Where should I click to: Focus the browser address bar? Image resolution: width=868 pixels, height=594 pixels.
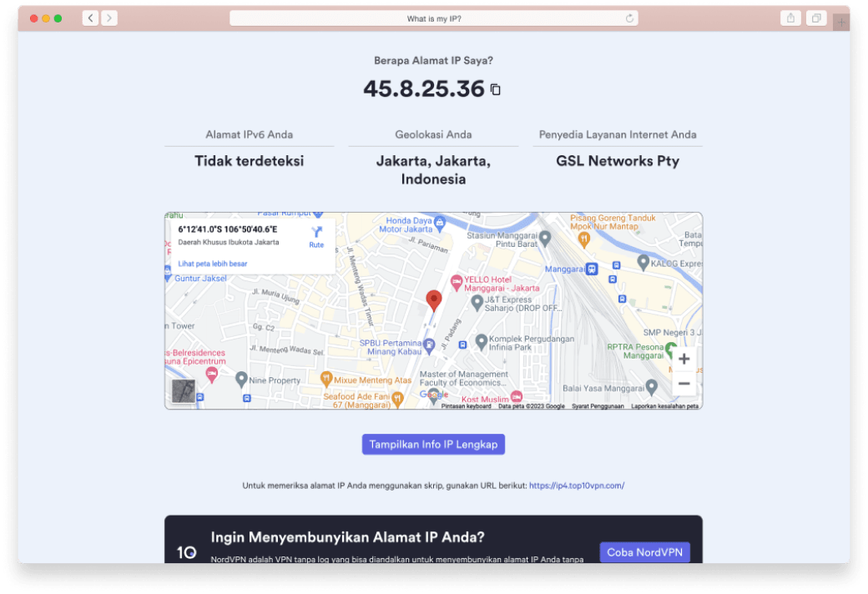click(434, 18)
